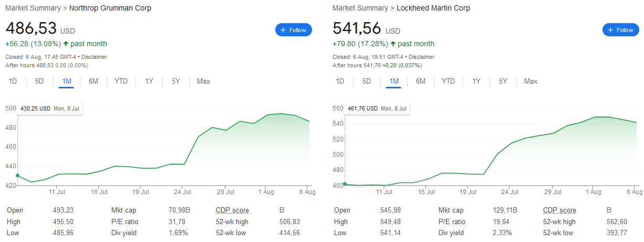
Task: Click High value 549,48
Action: [390, 221]
